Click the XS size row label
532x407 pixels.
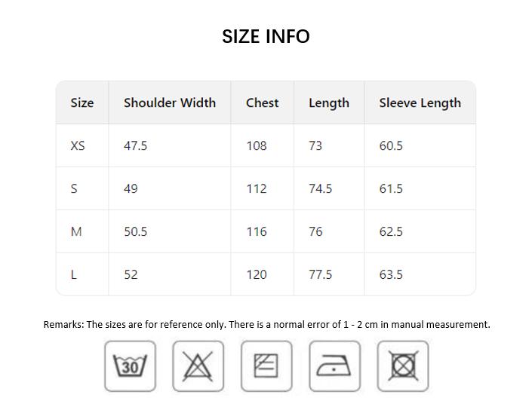pyautogui.click(x=78, y=145)
